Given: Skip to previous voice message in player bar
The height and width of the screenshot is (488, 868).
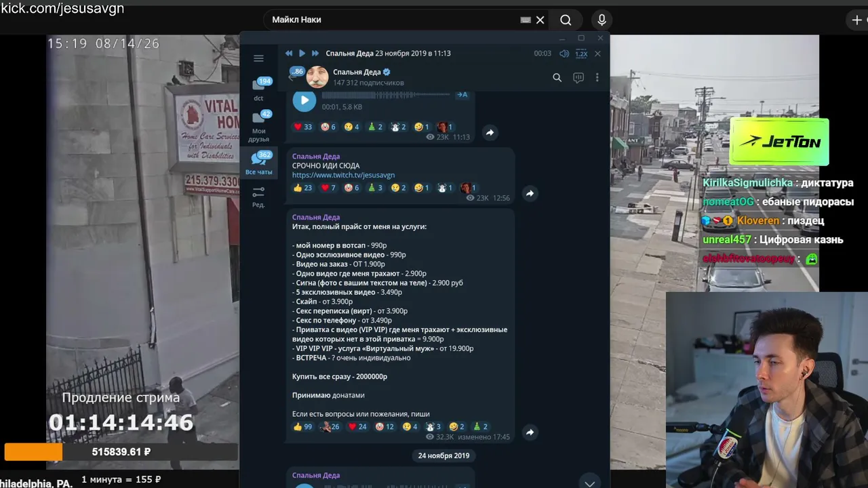Looking at the screenshot, I should tap(289, 54).
